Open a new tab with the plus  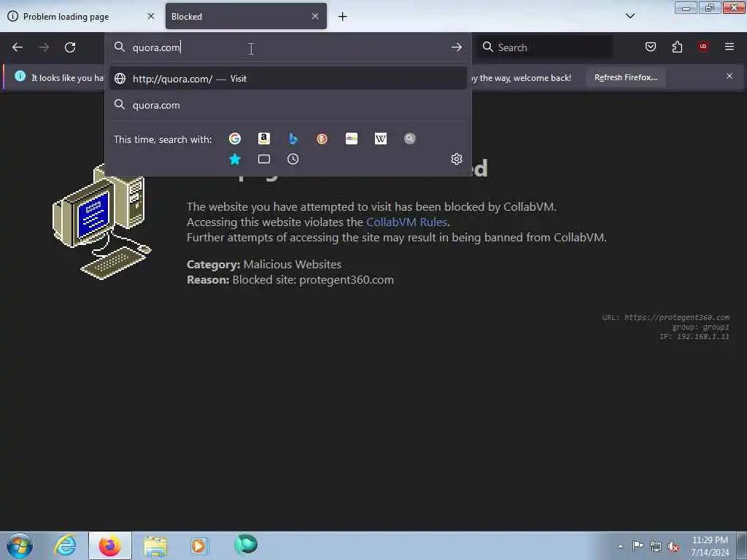coord(343,17)
